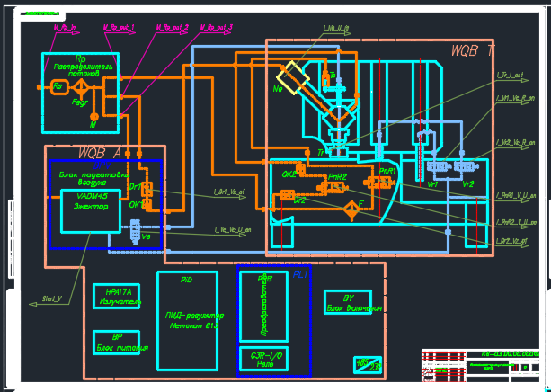Select the BP Блок питания block
Image resolution: width=551 pixels, height=392 pixels.
pyautogui.click(x=117, y=343)
